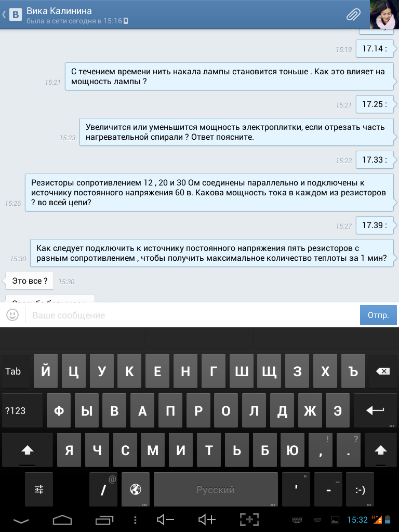The image size is (399, 532).
Task: Open the emoji smiley picker
Action: [12, 315]
